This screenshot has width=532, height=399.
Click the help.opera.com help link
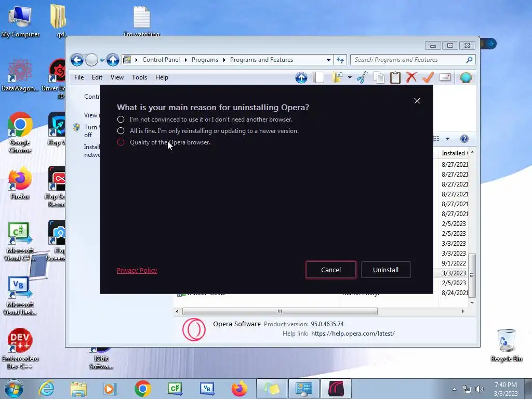(x=353, y=334)
